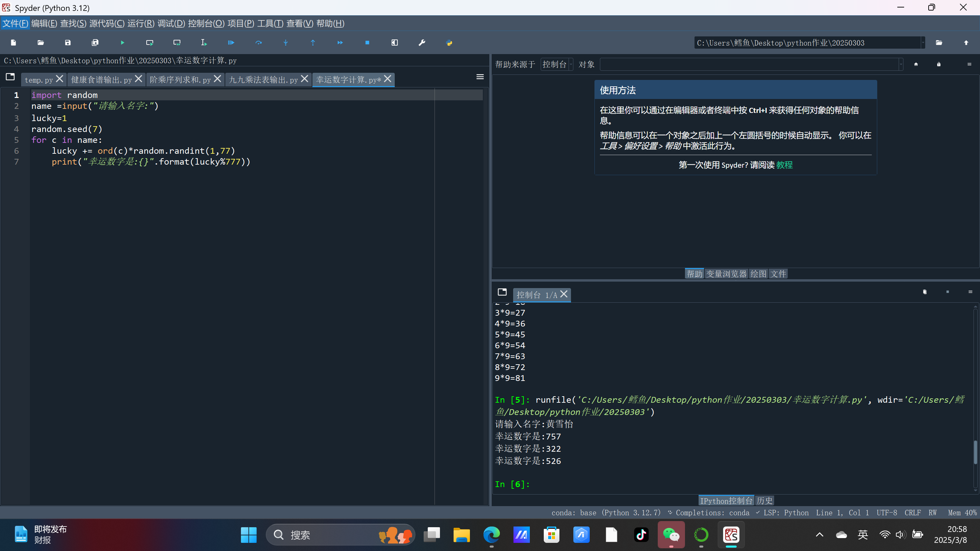
Task: Switch to the 变量浏览器 tab
Action: pos(726,274)
